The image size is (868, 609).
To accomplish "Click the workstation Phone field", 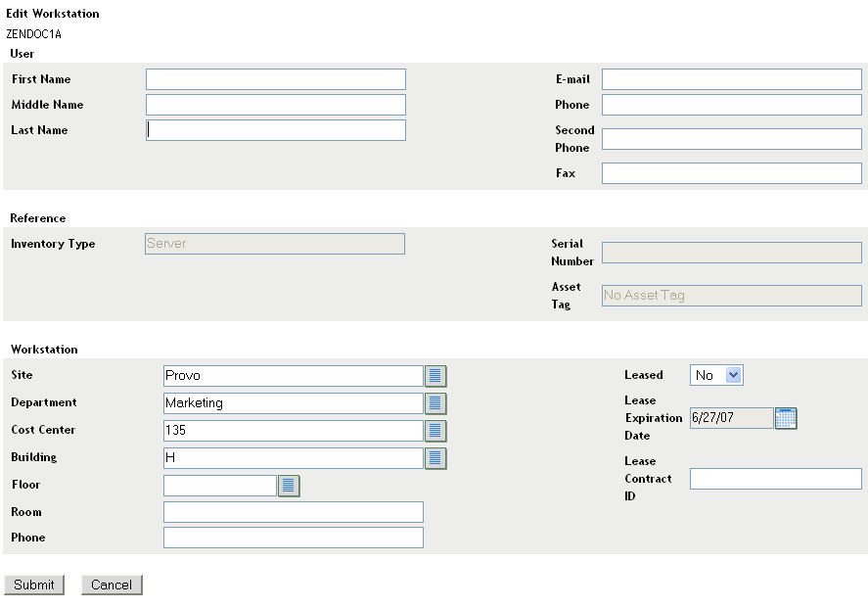I will tap(293, 538).
